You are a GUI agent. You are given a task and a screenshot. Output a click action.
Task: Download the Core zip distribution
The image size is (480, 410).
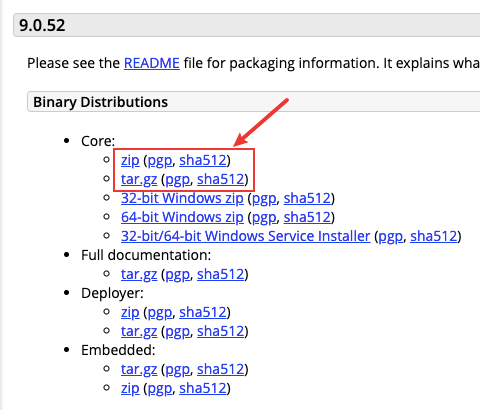(130, 160)
